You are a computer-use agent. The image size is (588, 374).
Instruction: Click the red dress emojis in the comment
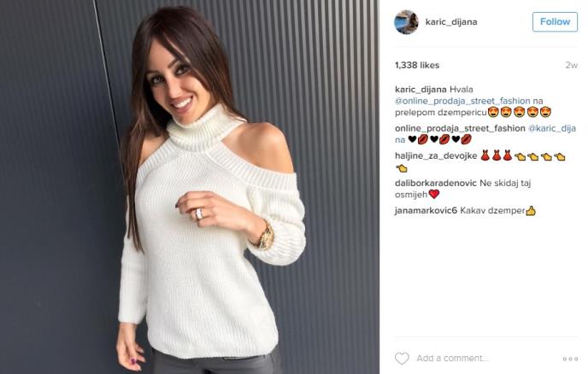coord(496,155)
